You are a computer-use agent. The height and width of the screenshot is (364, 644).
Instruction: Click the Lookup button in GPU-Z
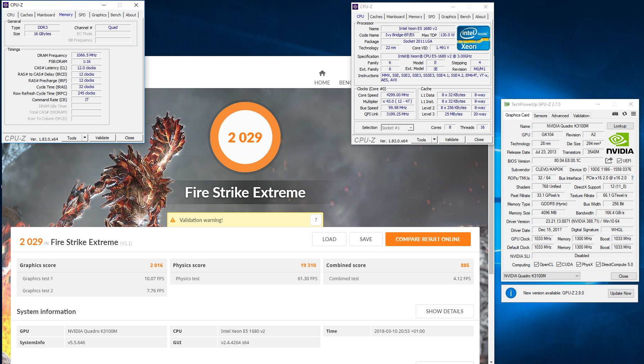click(x=620, y=126)
